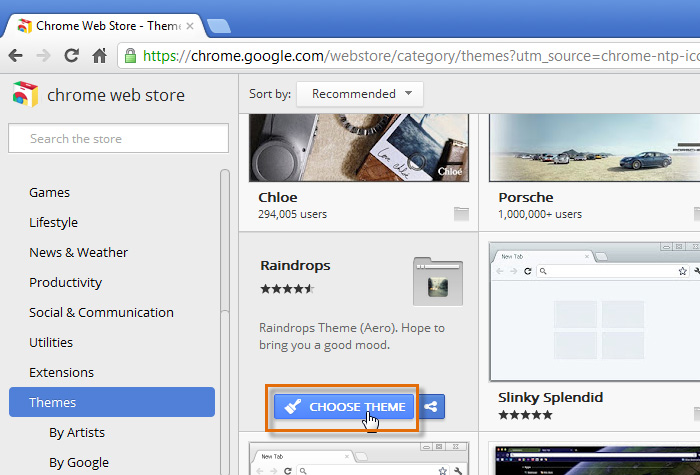The image size is (700, 475).
Task: Click the Chrome Web Store logo
Action: tap(25, 94)
